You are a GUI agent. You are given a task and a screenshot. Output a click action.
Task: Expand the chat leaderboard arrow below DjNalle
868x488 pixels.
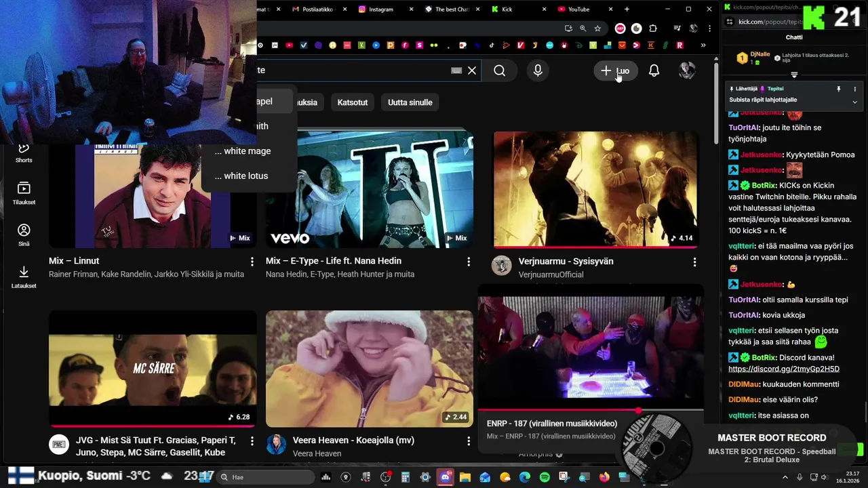point(794,75)
